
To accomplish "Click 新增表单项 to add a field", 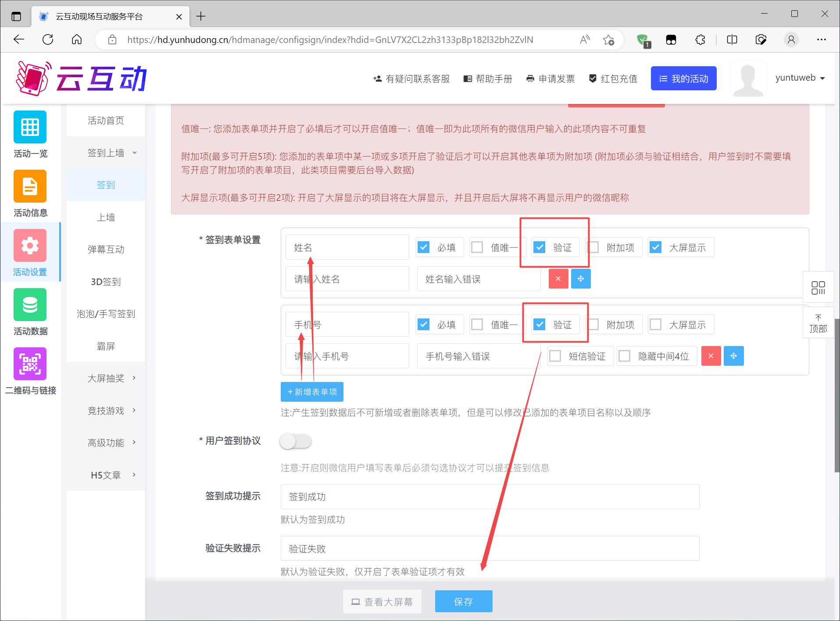I will click(312, 392).
